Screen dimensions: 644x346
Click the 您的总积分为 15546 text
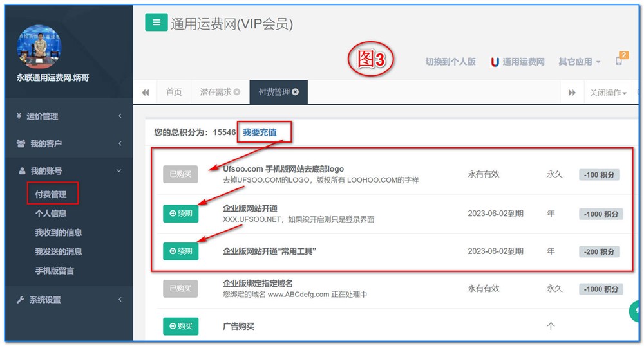194,132
